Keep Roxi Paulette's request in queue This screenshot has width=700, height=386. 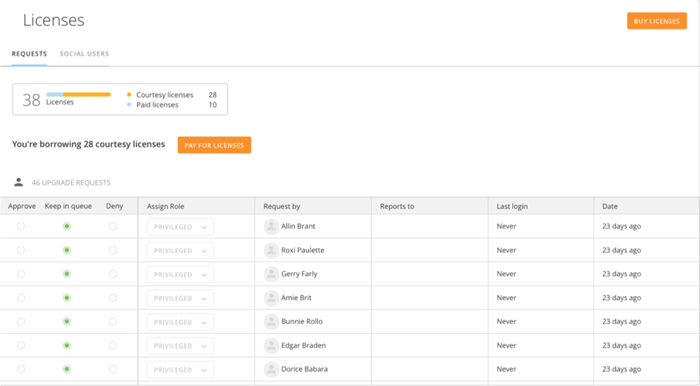tap(67, 250)
